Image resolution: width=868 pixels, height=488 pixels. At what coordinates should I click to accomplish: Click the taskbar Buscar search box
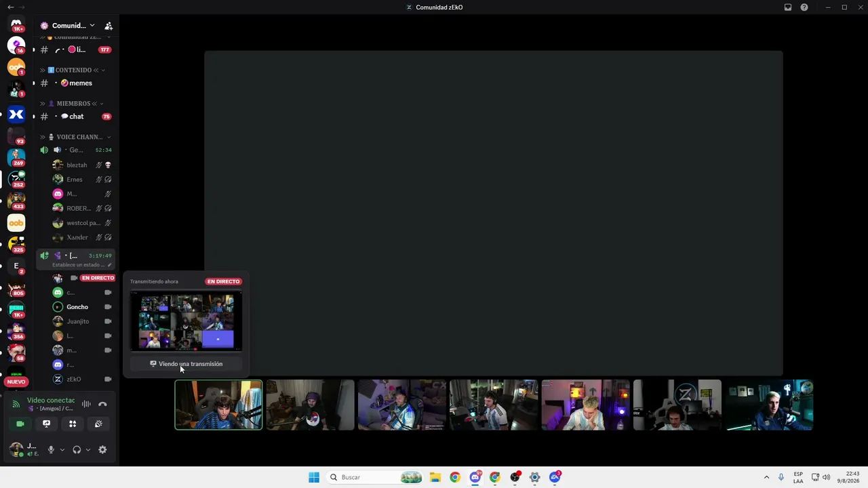pos(375,477)
